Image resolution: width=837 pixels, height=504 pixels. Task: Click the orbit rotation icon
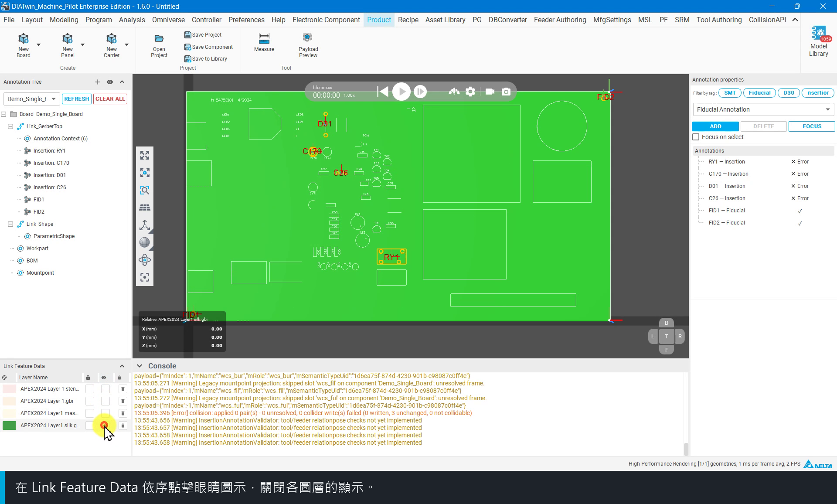tap(145, 260)
